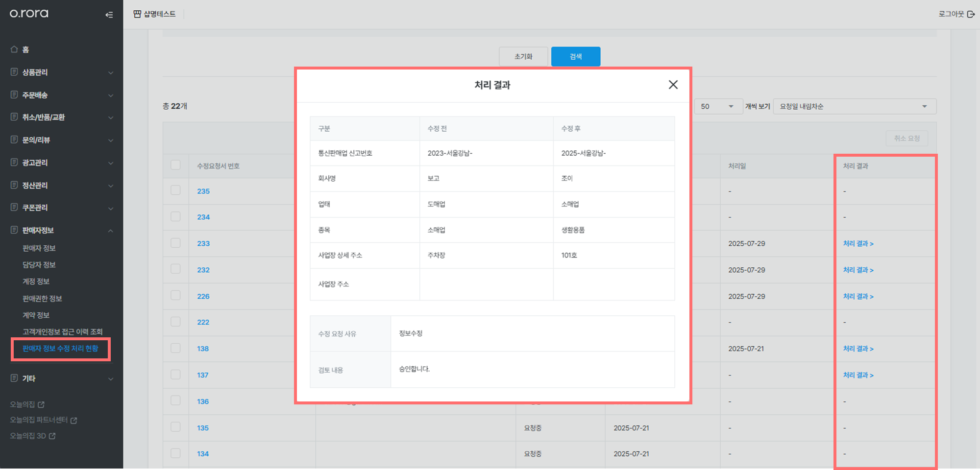Image resolution: width=980 pixels, height=470 pixels.
Task: Click the 쿠폰관리 menu icon
Action: 14,207
